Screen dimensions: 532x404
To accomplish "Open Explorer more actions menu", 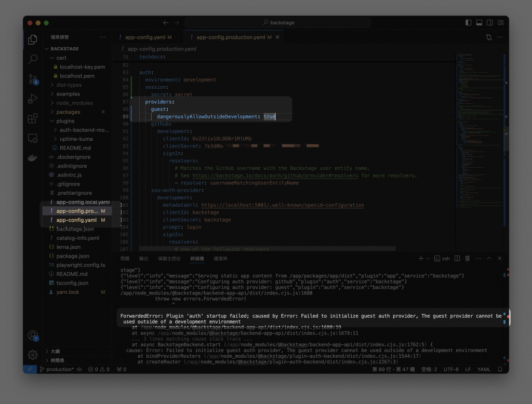I will [x=102, y=37].
